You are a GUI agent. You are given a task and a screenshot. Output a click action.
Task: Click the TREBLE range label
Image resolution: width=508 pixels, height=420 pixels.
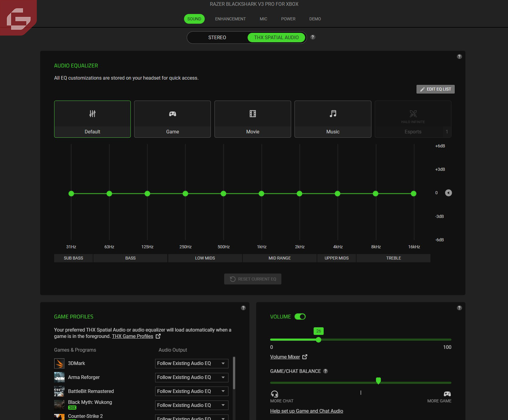(394, 258)
